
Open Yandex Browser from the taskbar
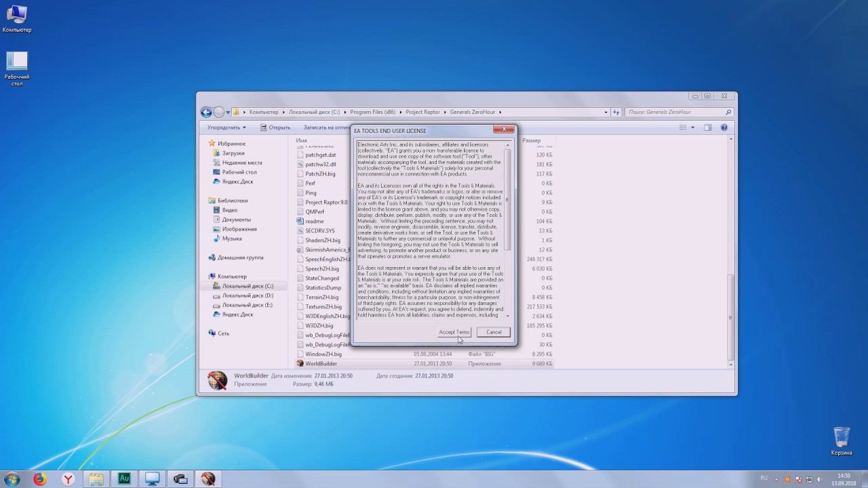pos(68,479)
